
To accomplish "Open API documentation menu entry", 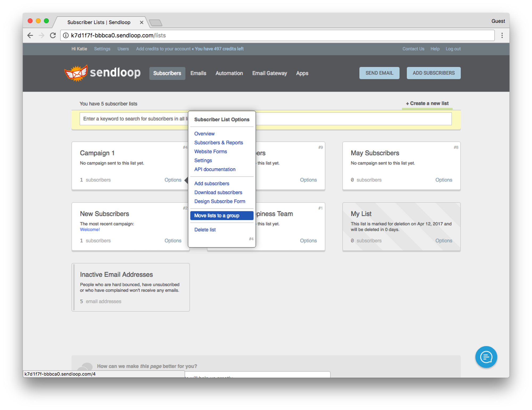I will pyautogui.click(x=215, y=169).
